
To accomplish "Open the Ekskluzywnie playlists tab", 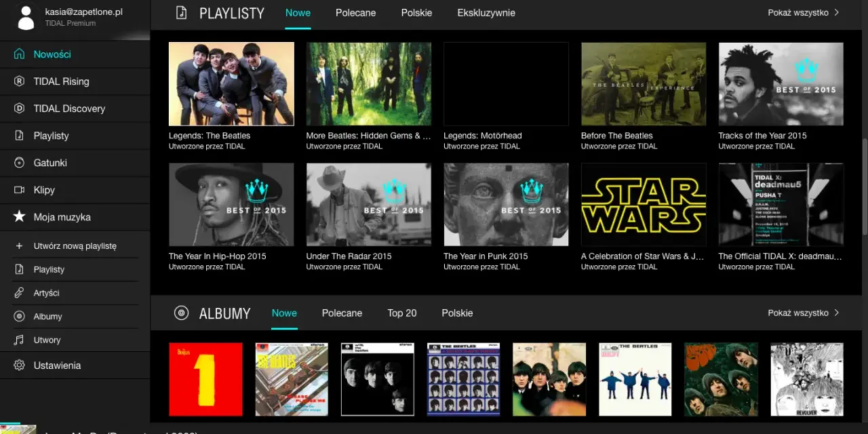I will [486, 13].
